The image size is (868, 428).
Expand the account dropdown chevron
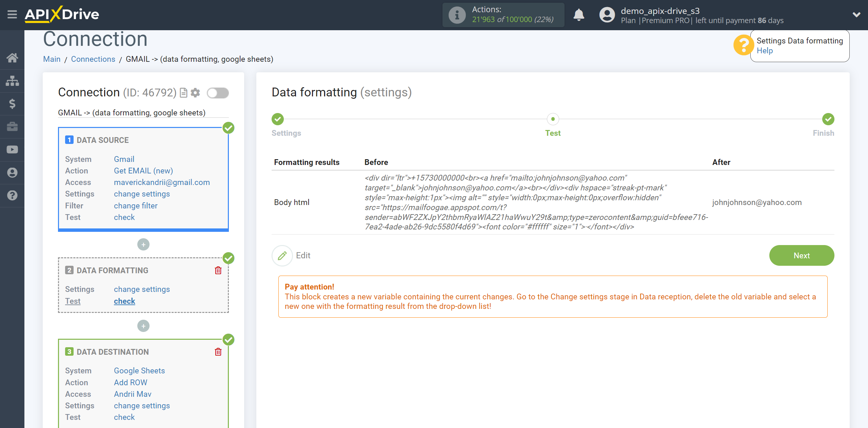(x=856, y=15)
